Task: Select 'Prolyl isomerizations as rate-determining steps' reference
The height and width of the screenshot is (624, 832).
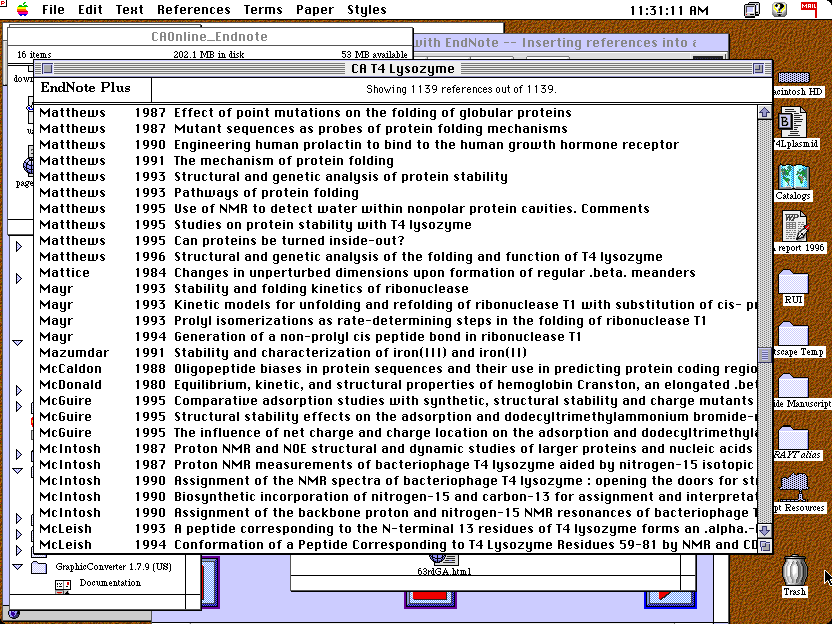Action: pyautogui.click(x=395, y=320)
